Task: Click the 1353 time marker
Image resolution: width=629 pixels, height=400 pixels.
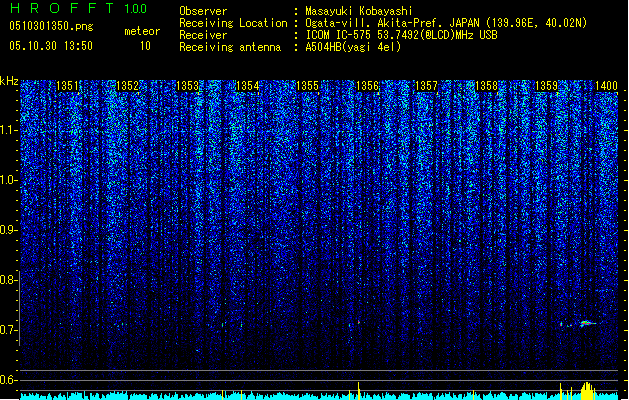Action: pyautogui.click(x=187, y=86)
